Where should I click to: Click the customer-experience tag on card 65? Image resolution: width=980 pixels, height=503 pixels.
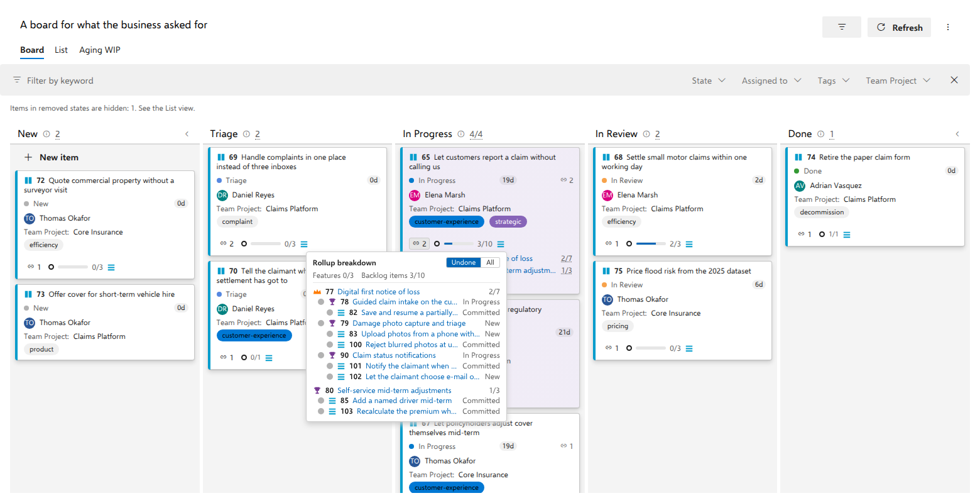[x=447, y=222]
